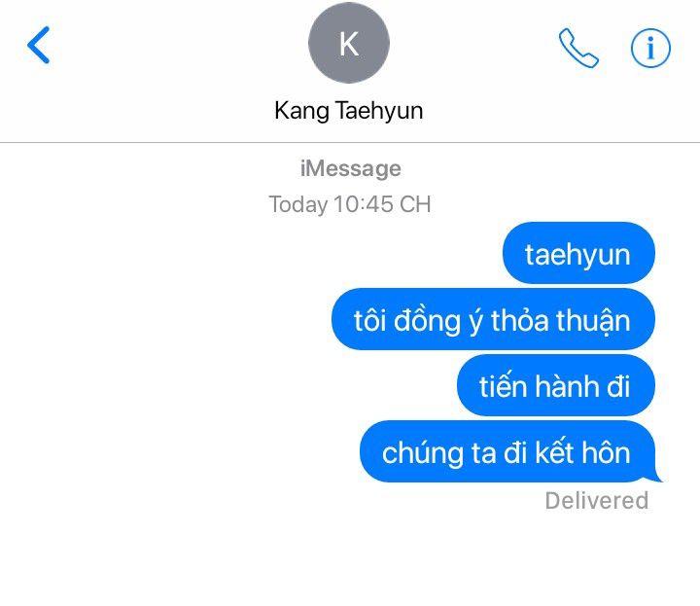Open contact details via the info icon
700x606 pixels.
(x=650, y=48)
